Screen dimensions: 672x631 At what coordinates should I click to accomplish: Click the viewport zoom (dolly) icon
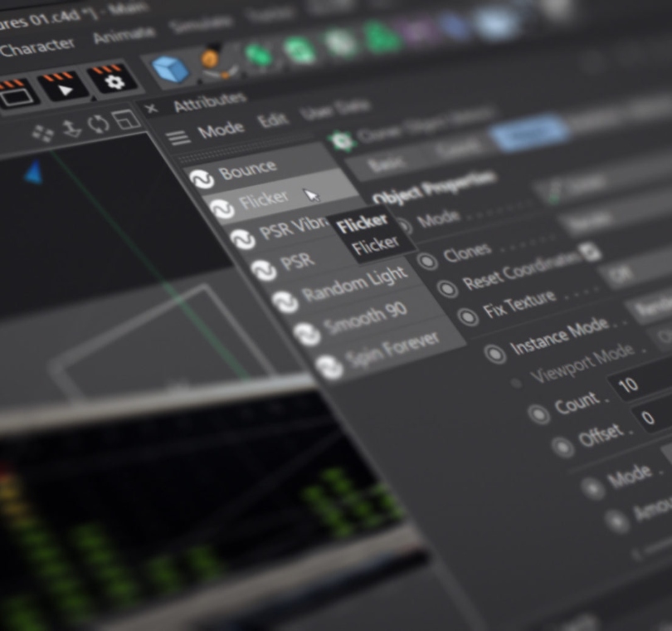click(71, 129)
